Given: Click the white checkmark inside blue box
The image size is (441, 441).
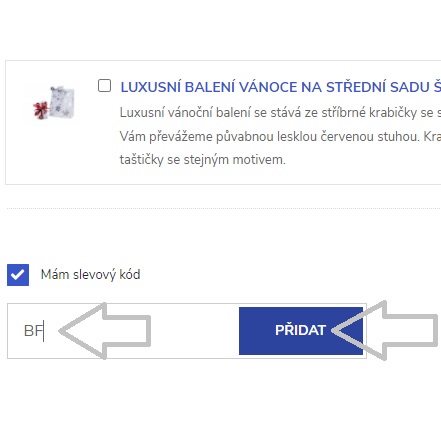Looking at the screenshot, I should (17, 275).
